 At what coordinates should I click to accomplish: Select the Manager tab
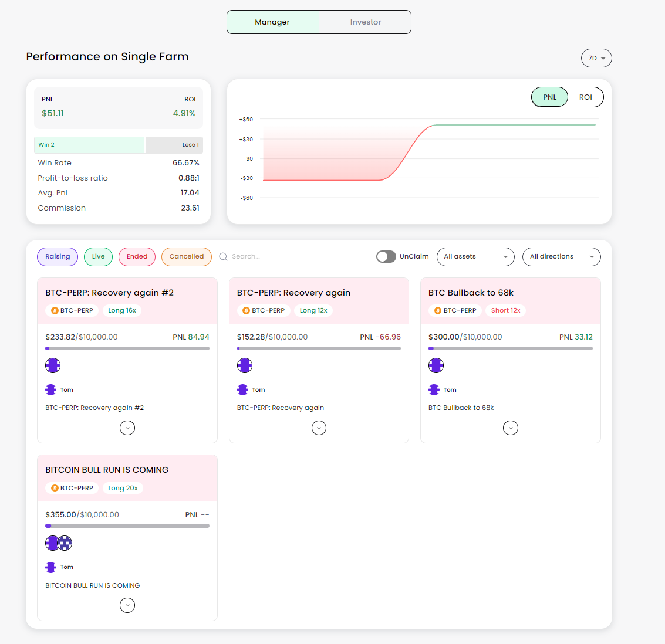273,22
